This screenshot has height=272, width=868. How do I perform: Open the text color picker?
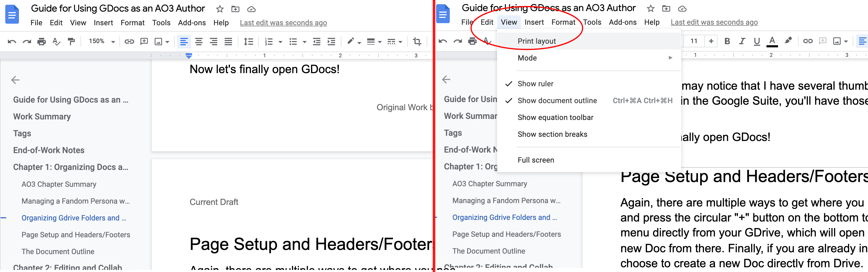[772, 41]
